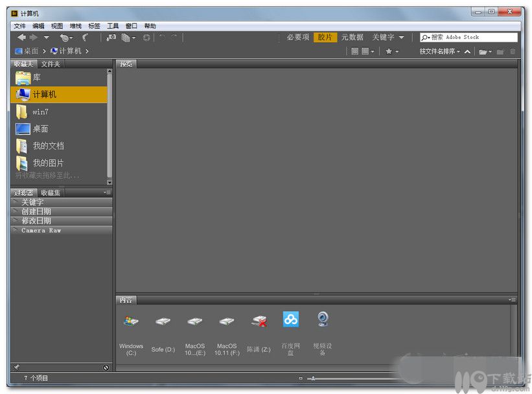Click the create new folder icon
532x394 pixels.
point(500,52)
